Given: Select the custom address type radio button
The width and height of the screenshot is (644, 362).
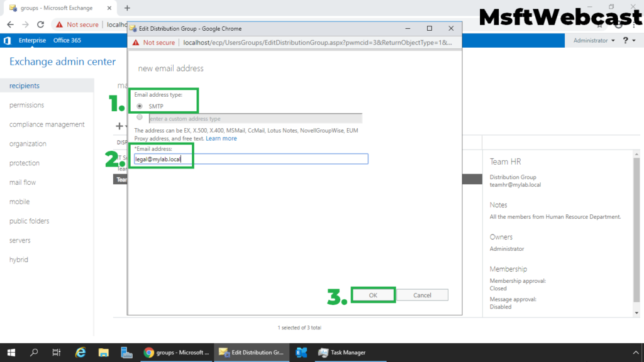Looking at the screenshot, I should 140,118.
